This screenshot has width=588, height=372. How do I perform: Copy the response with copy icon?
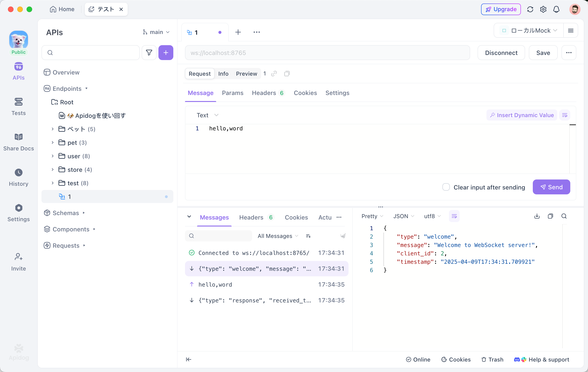coord(550,216)
